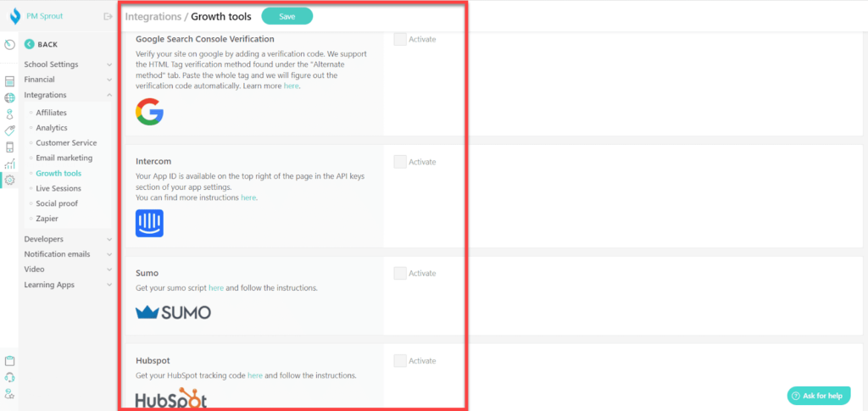
Task: Expand the Developers section
Action: tap(68, 239)
